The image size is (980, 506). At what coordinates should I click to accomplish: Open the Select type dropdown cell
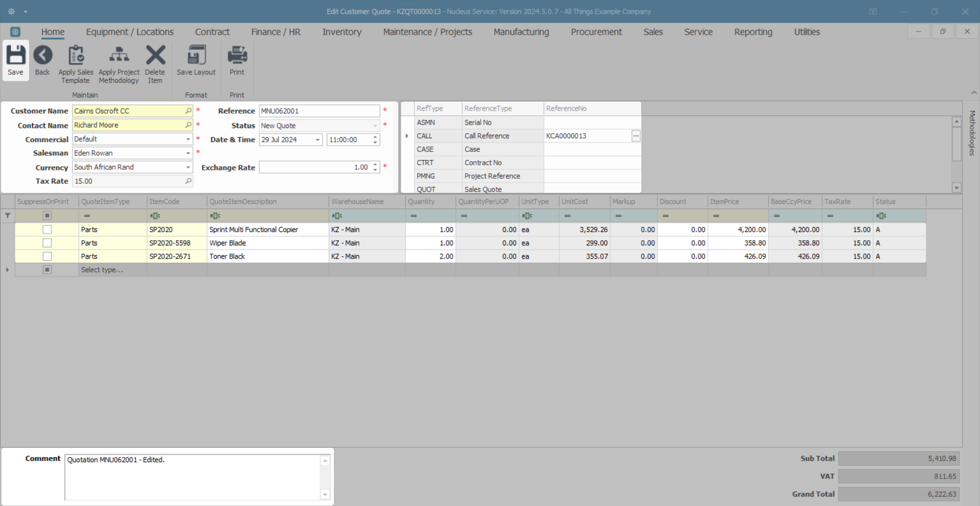pos(113,270)
